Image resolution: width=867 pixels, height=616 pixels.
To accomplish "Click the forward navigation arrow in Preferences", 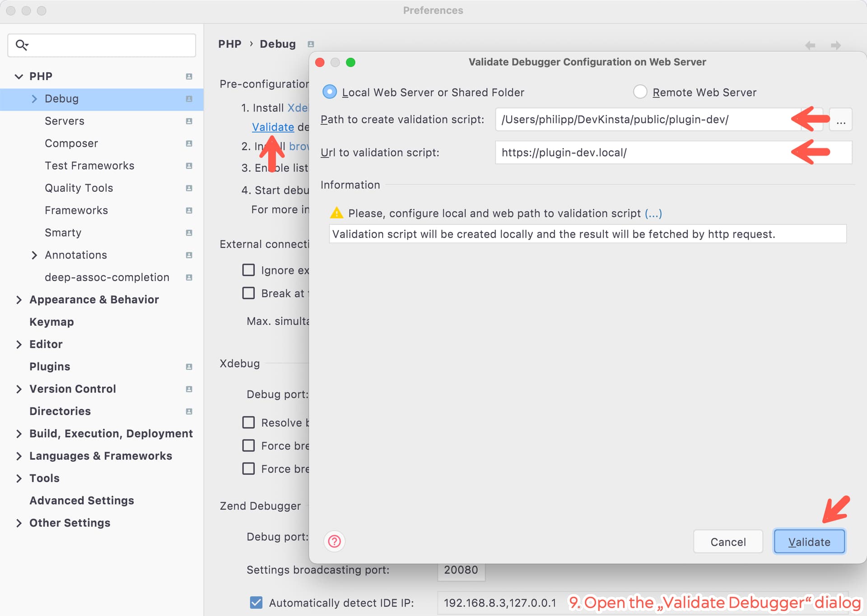I will [x=835, y=45].
